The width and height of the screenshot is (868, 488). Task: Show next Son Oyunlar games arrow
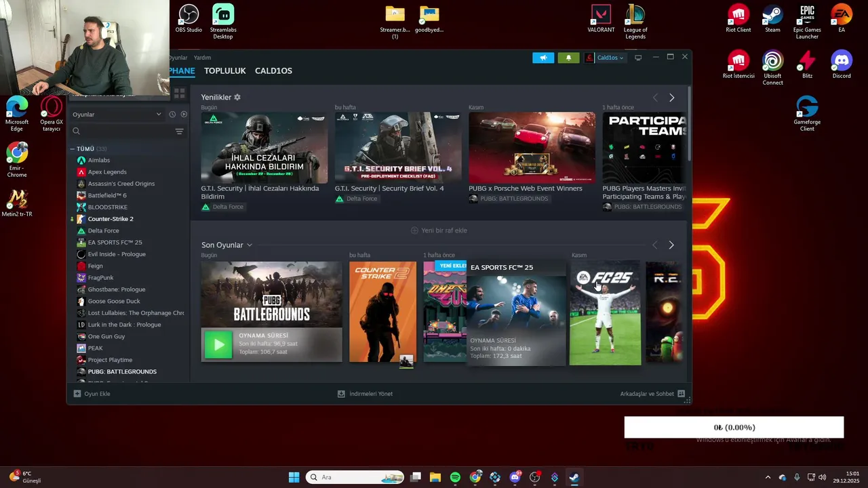tap(671, 245)
